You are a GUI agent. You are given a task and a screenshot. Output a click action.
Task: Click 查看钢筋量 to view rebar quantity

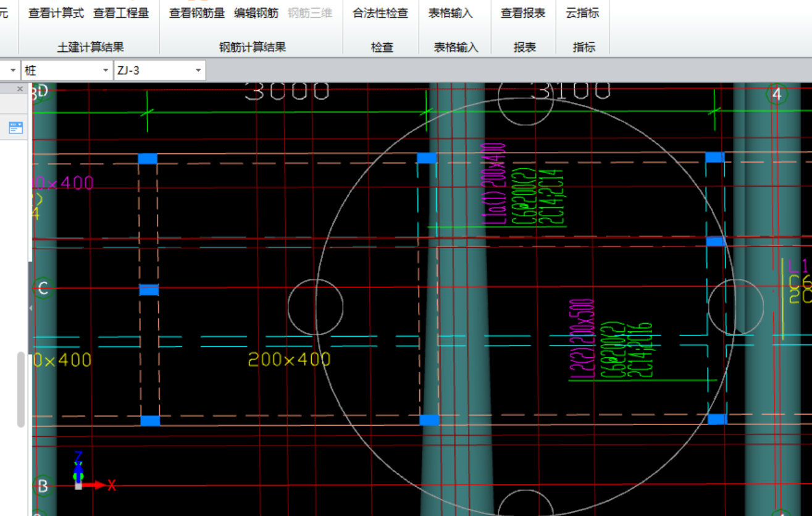point(197,13)
